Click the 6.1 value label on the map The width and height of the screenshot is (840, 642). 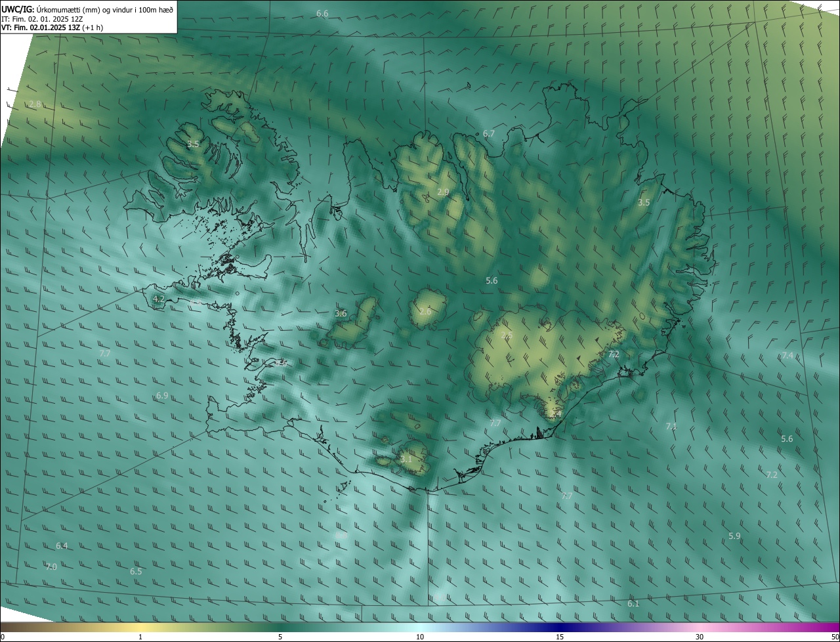(x=633, y=603)
